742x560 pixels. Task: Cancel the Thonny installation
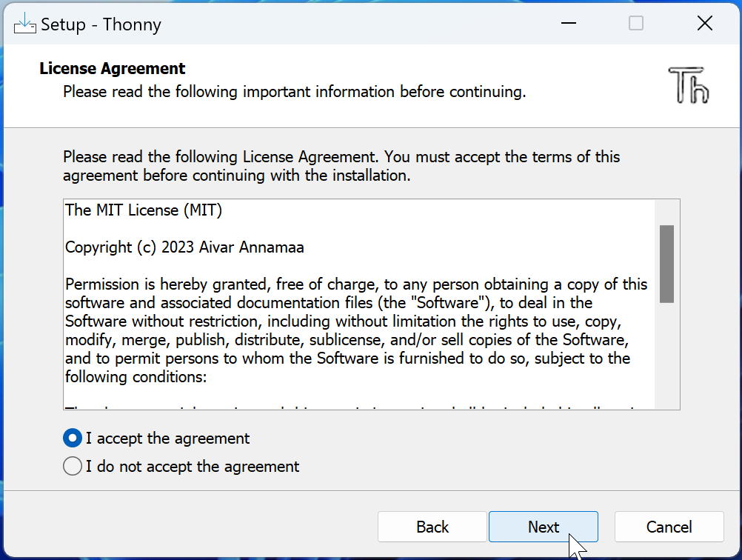coord(669,527)
